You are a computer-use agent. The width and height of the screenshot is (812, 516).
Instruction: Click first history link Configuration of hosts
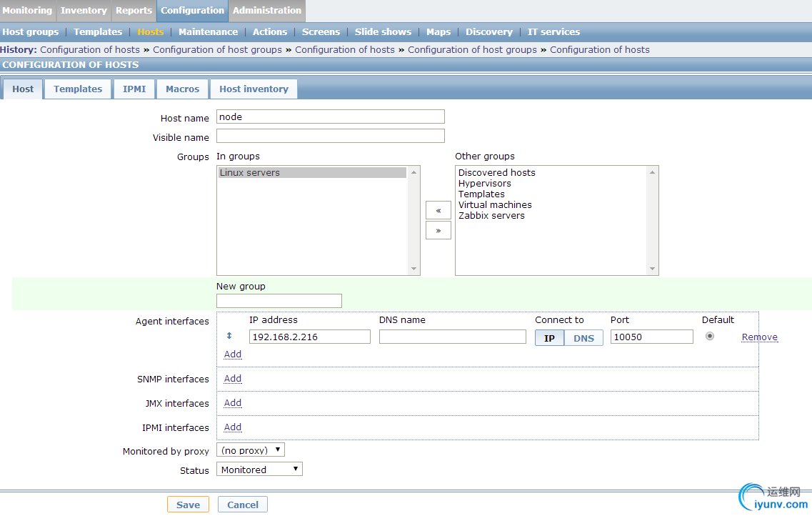90,50
